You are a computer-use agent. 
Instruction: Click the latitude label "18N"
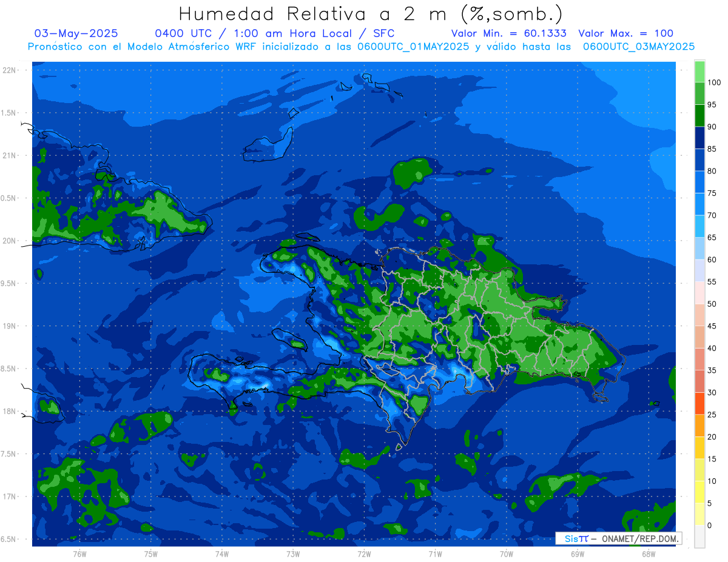9,411
